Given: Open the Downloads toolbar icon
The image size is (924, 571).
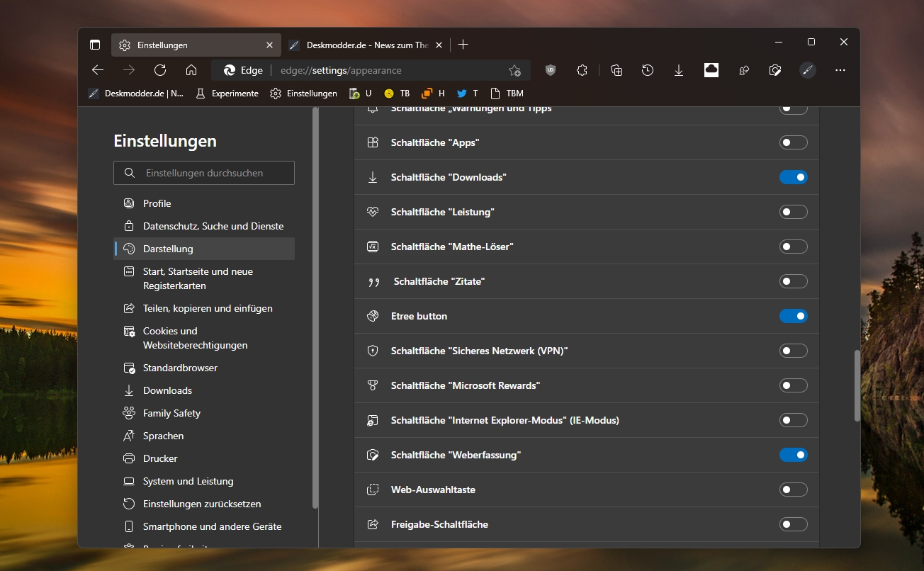Looking at the screenshot, I should [x=679, y=70].
